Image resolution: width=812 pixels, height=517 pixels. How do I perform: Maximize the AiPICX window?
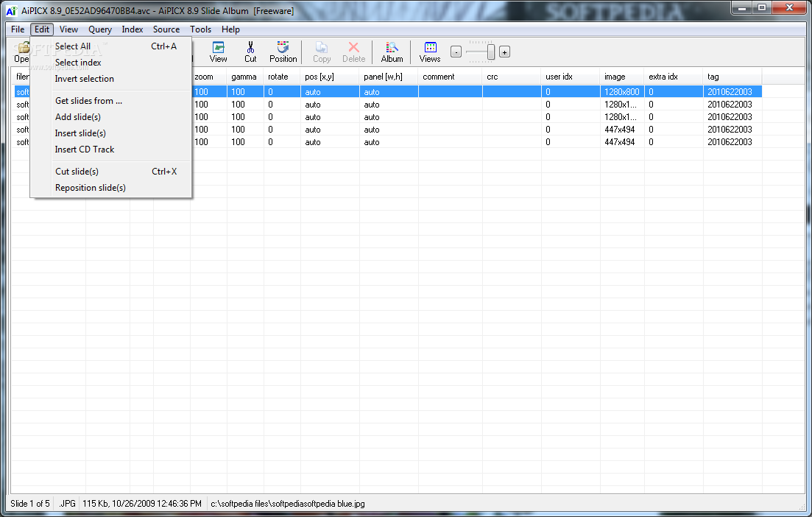click(x=762, y=8)
